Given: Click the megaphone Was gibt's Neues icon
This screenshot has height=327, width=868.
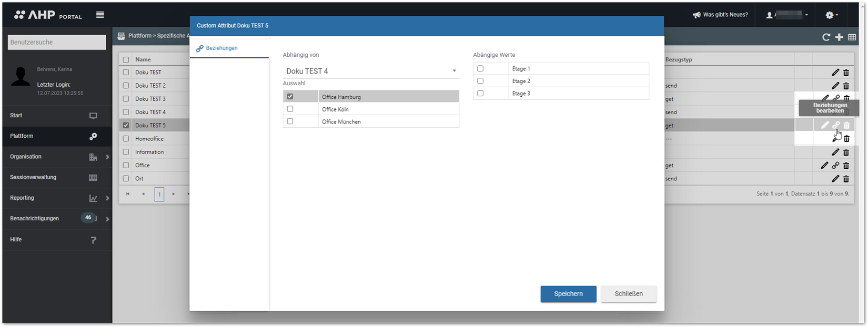Looking at the screenshot, I should pyautogui.click(x=697, y=15).
